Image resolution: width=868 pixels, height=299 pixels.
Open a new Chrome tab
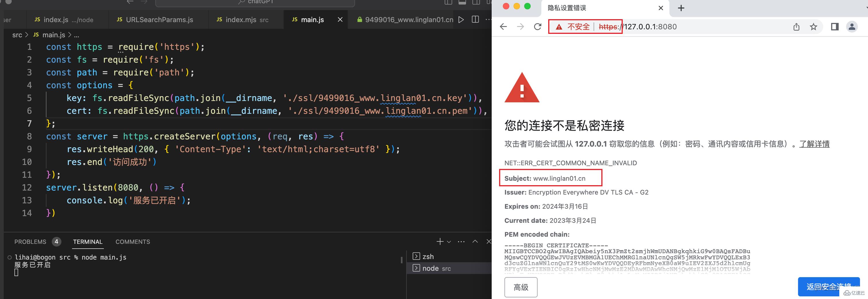click(x=681, y=8)
